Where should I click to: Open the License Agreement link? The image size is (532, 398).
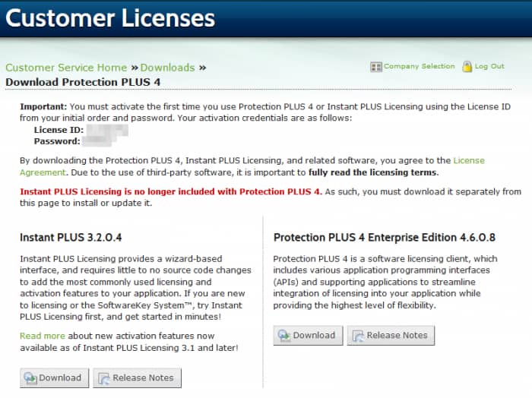tap(469, 160)
